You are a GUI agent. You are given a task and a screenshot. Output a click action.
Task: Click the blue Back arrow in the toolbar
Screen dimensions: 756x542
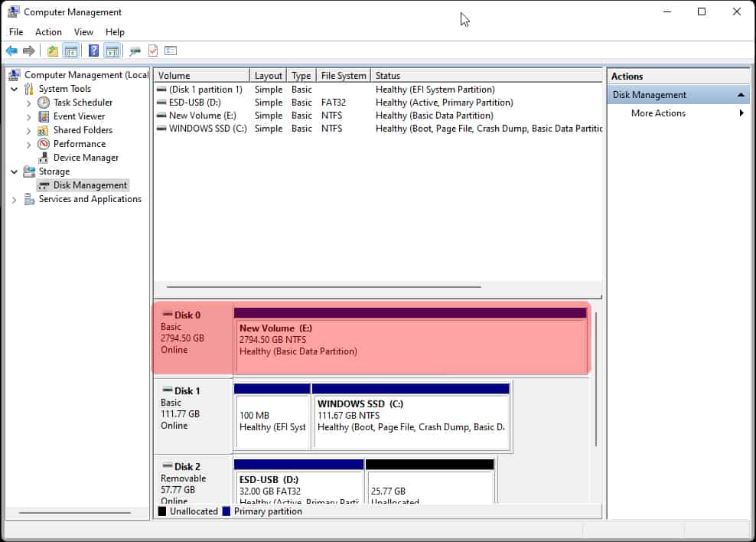11,51
